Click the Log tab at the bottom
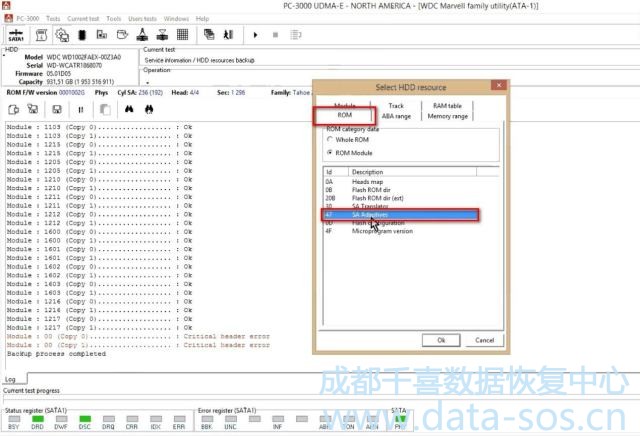Image resolution: width=640 pixels, height=436 pixels. pos(11,379)
